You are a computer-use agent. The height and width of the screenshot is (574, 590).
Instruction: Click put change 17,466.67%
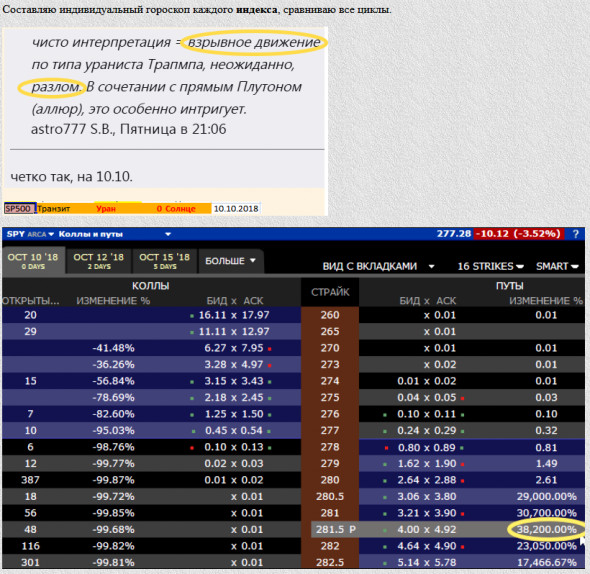[x=546, y=562]
